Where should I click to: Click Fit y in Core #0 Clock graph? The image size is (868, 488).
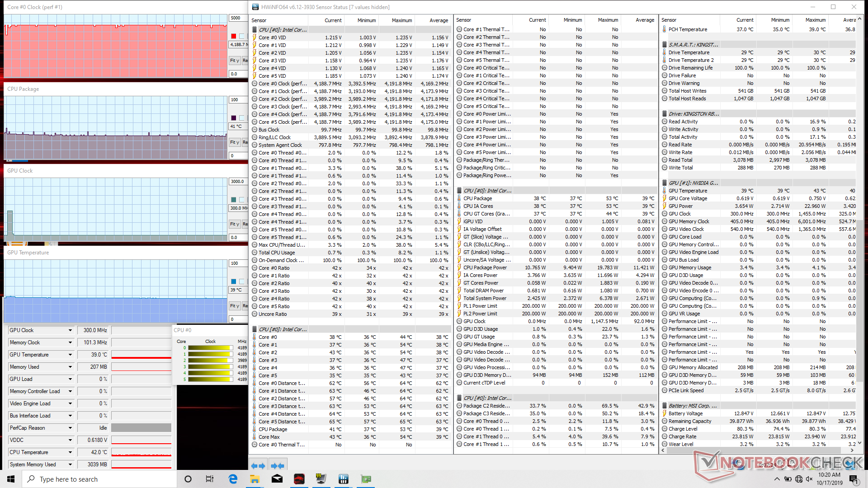click(235, 60)
